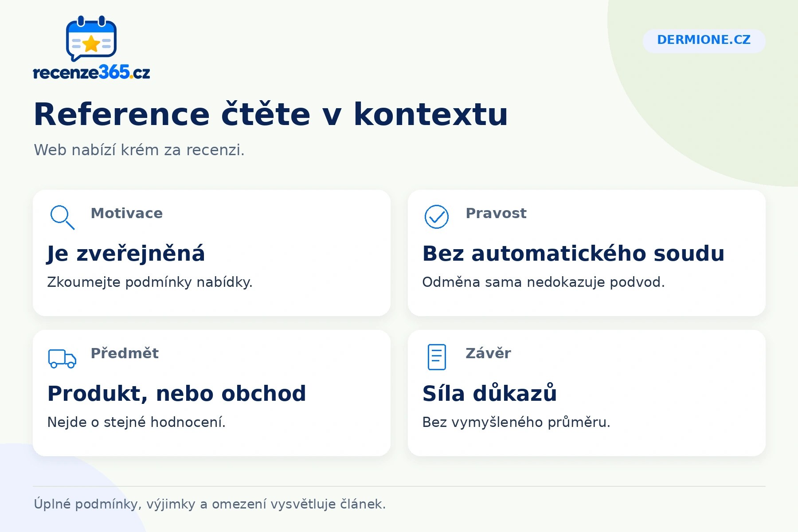Image resolution: width=798 pixels, height=532 pixels.
Task: Click text 'Odměna sama nedokazuje podvod.'
Action: tap(544, 282)
